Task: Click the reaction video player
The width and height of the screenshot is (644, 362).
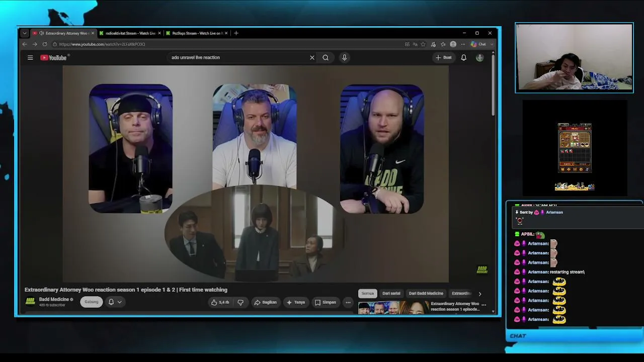Action: 256,174
